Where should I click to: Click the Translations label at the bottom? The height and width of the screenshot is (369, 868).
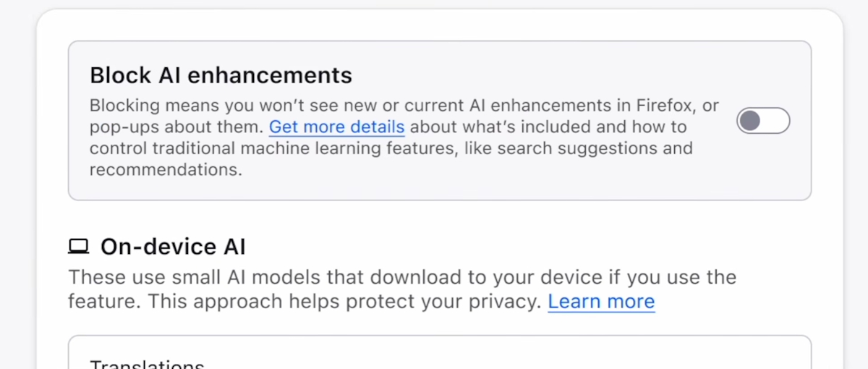[x=147, y=364]
